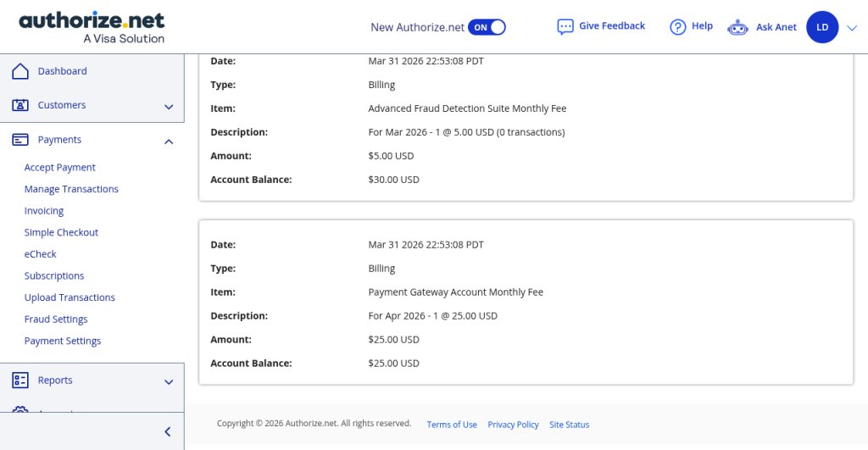The height and width of the screenshot is (450, 868).
Task: Click the authorize.net logo
Action: (92, 27)
